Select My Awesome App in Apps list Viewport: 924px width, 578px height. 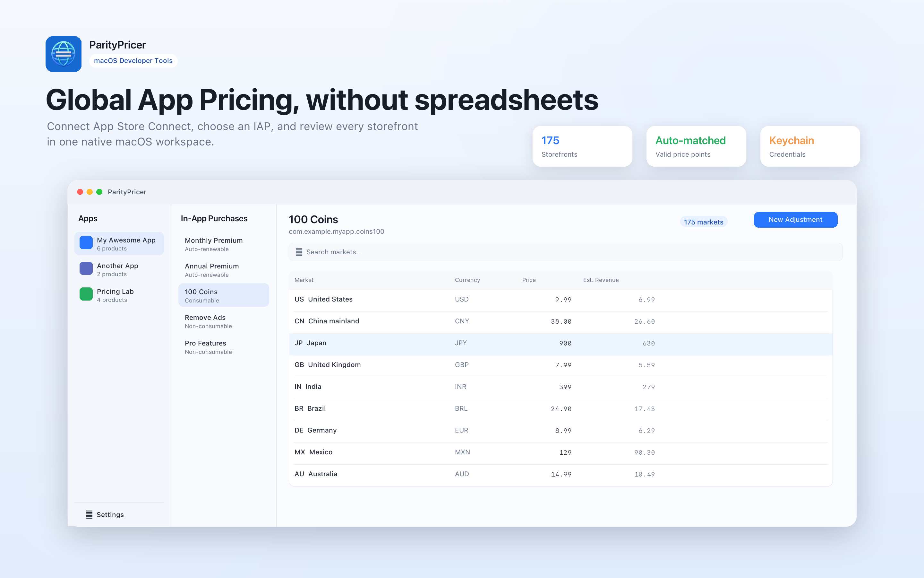[x=119, y=243]
